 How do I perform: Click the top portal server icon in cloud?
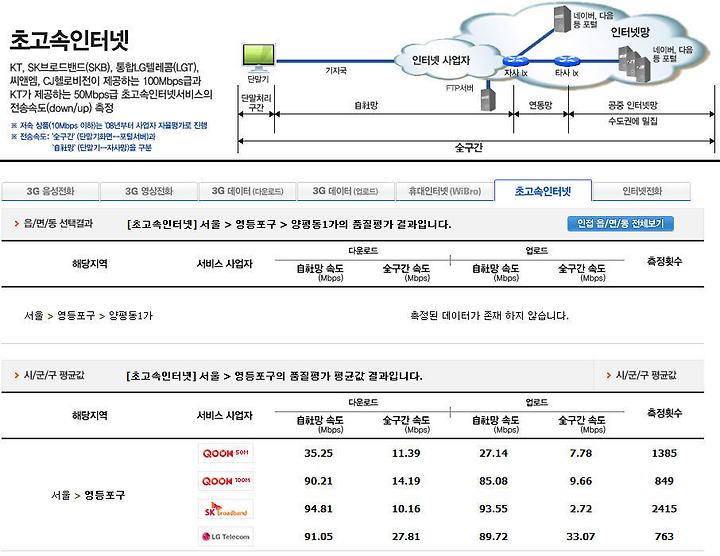click(562, 18)
